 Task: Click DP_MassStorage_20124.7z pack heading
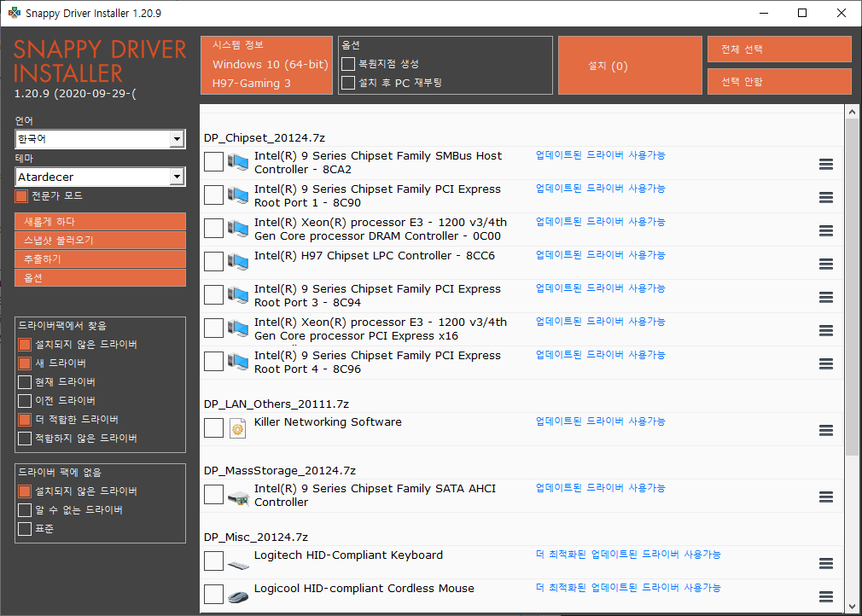coord(280,470)
